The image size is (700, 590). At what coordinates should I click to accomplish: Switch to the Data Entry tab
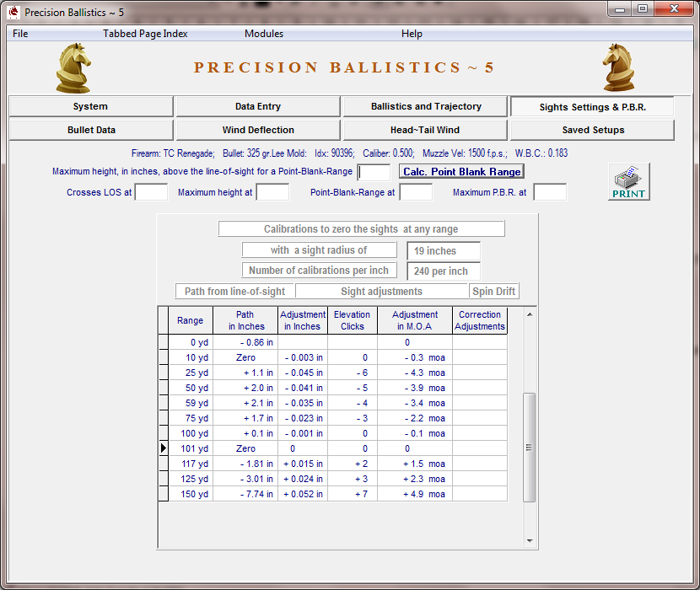click(258, 106)
